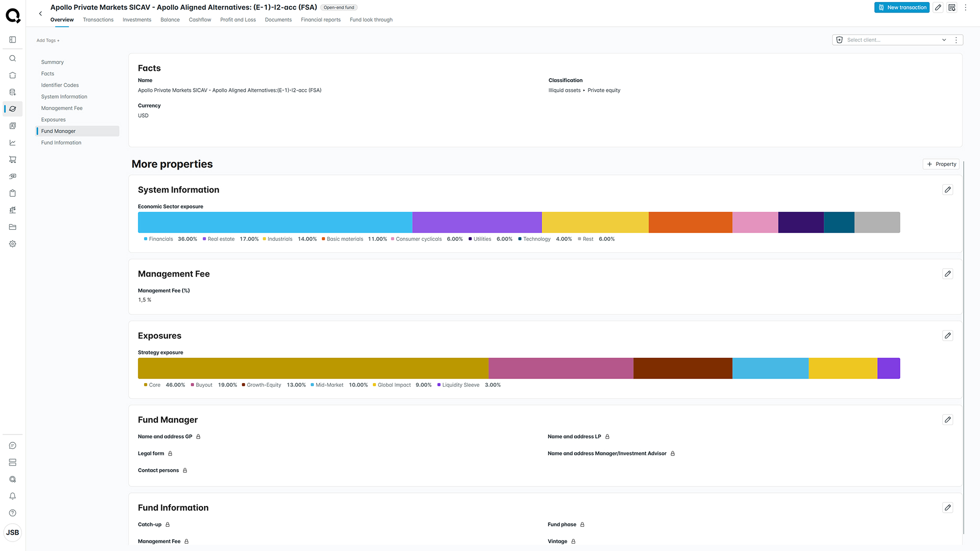Jump to Facts in the section list

click(48, 73)
